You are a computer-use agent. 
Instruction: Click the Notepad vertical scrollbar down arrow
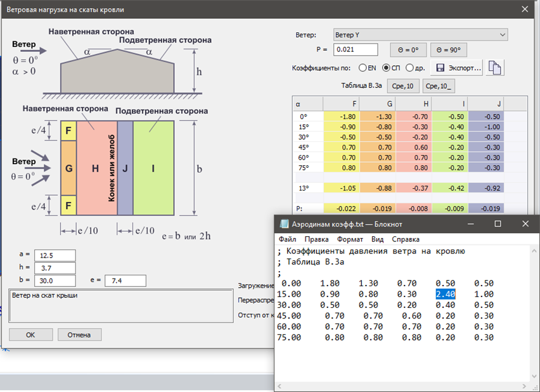(534, 376)
